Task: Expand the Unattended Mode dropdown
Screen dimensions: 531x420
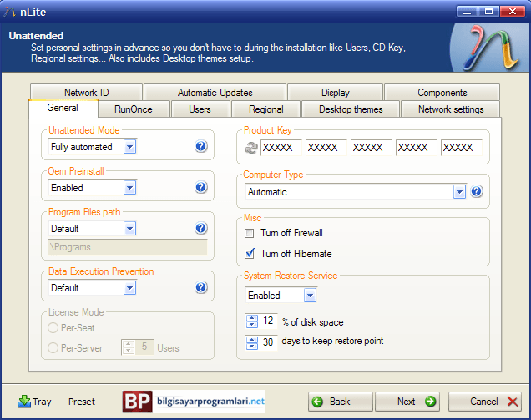Action: (x=129, y=147)
